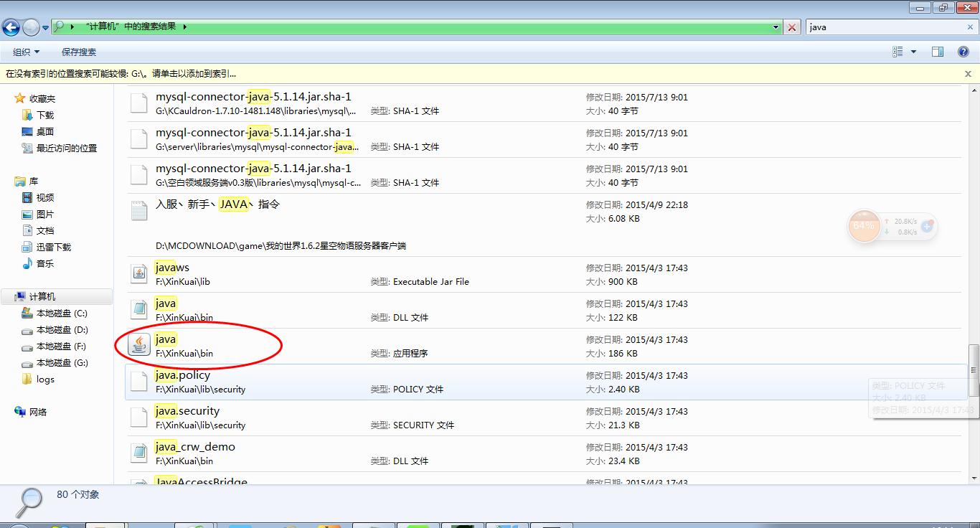980x528 pixels.
Task: Click the java.security file icon
Action: [139, 417]
